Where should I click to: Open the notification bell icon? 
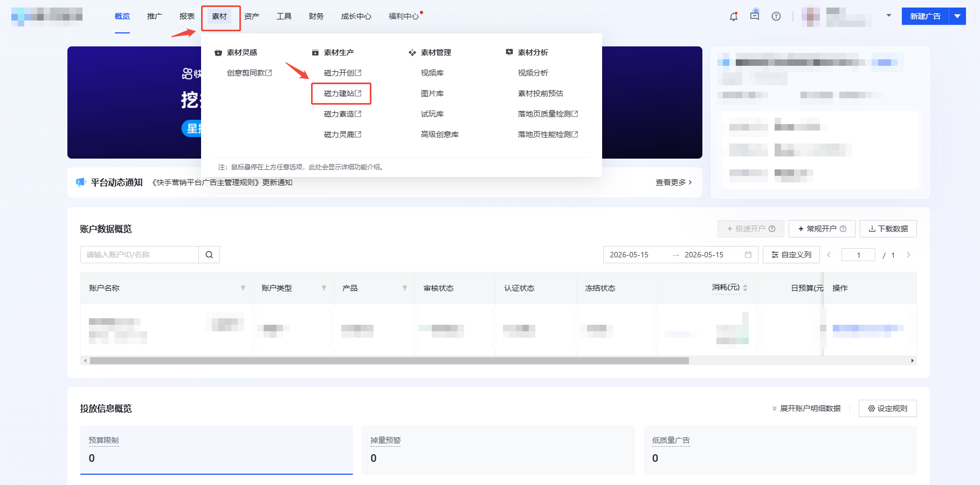tap(734, 17)
